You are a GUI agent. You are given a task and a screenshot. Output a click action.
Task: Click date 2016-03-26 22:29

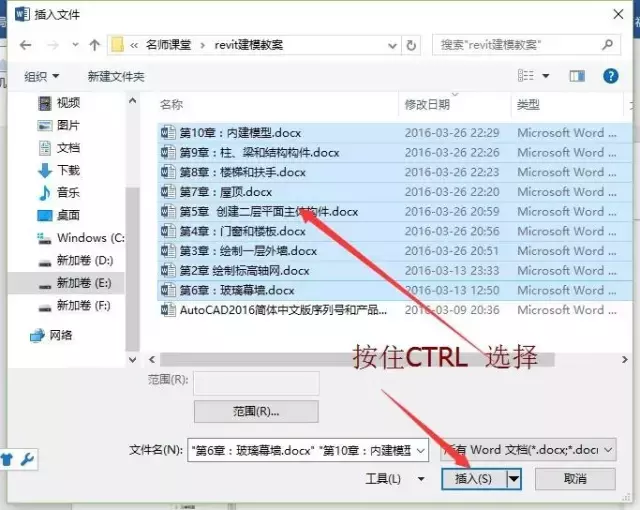coord(452,133)
